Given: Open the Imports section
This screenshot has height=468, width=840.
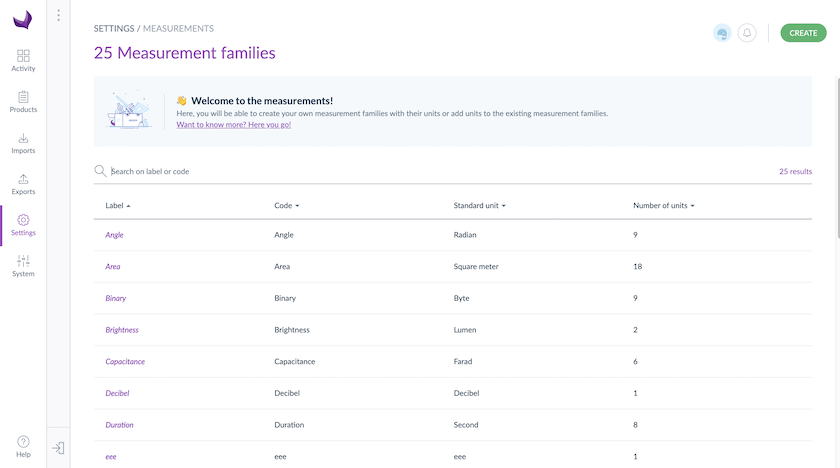Looking at the screenshot, I should point(23,143).
